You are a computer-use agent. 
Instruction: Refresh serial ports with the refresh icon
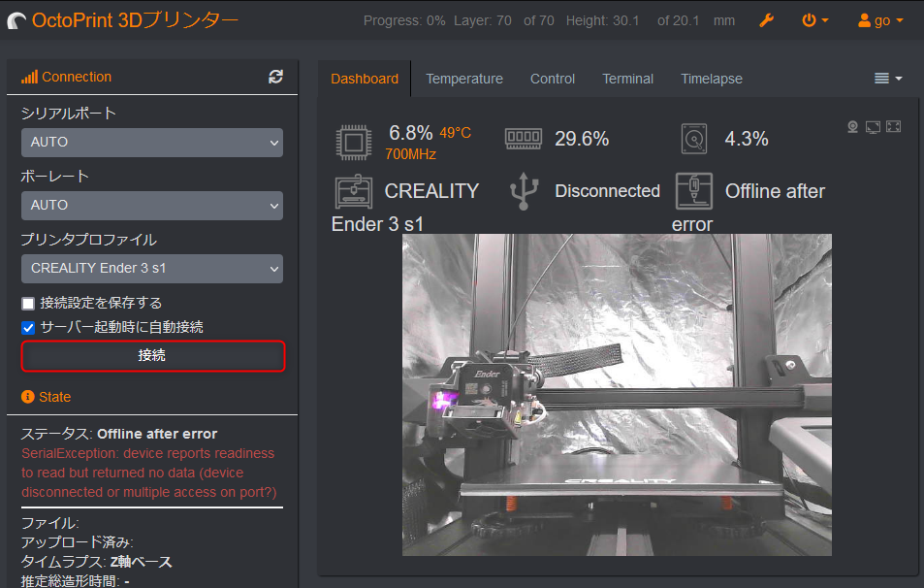[275, 77]
